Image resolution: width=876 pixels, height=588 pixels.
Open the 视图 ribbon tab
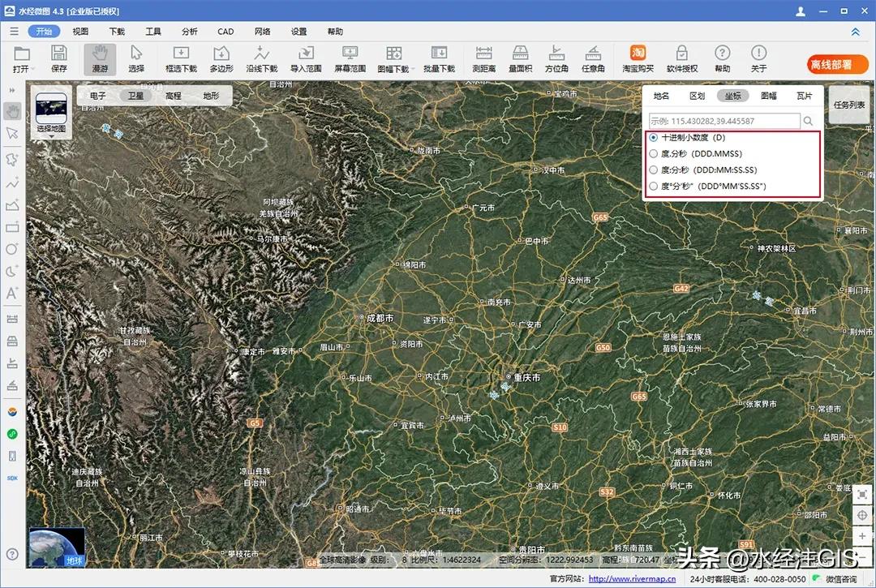pos(80,32)
